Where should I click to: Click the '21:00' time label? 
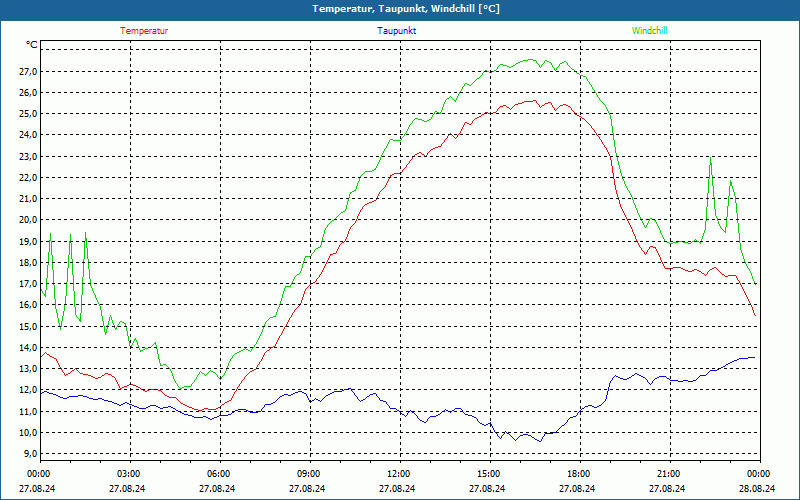[667, 474]
